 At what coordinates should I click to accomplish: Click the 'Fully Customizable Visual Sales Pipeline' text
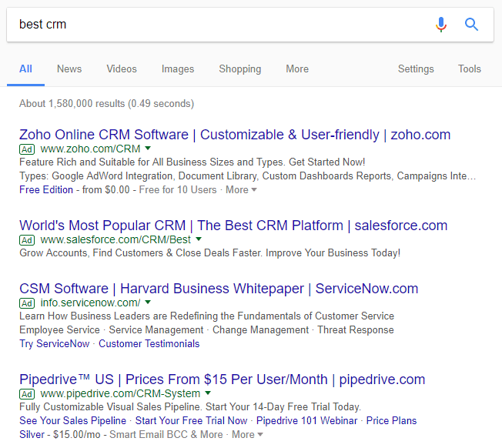tap(190, 407)
